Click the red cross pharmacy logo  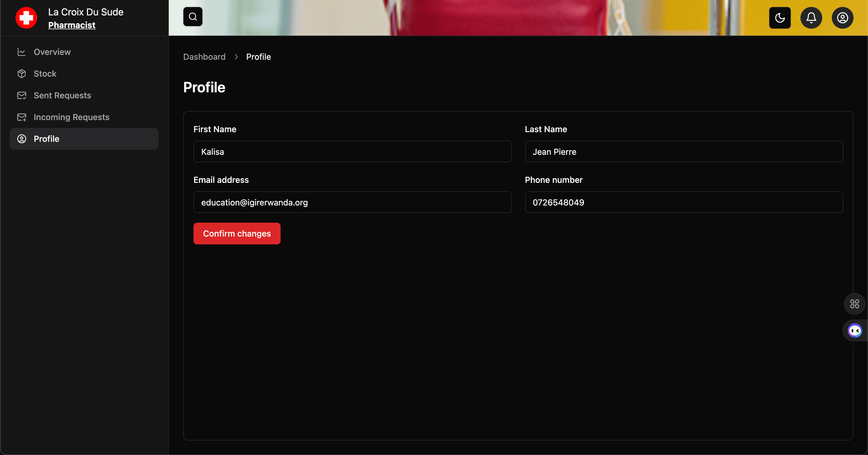(26, 17)
